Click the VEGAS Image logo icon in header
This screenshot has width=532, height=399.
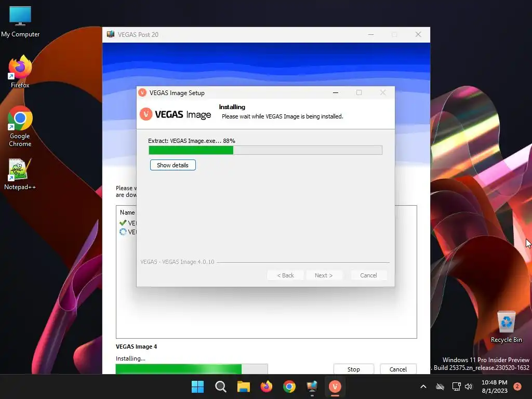146,114
